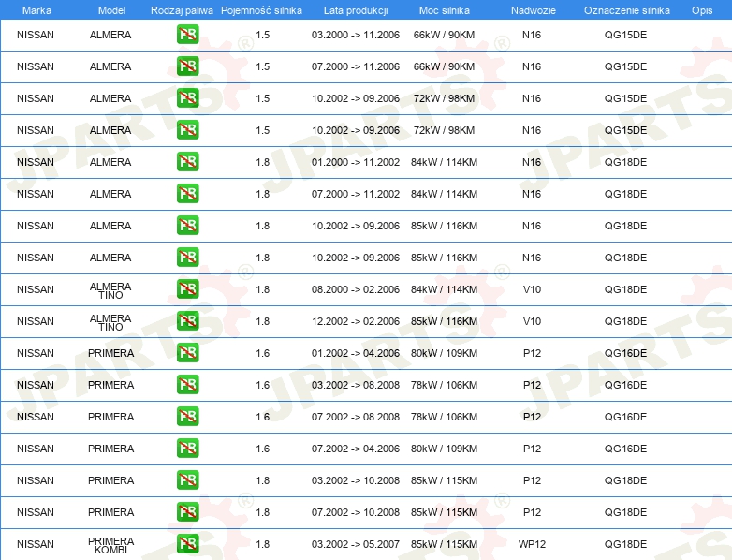Image resolution: width=732 pixels, height=560 pixels.
Task: Click petrol icon in Almera Tino 12.2002 row
Action: click(187, 321)
